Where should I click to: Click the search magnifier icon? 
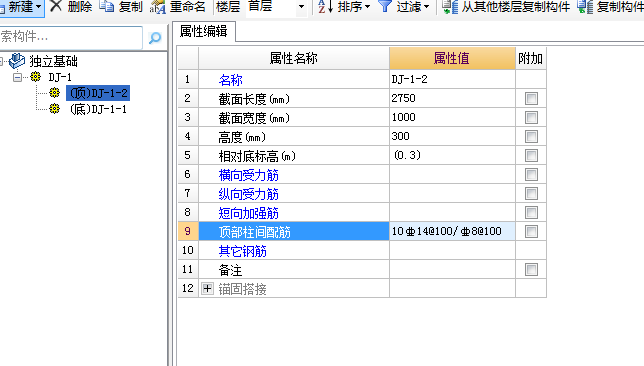[x=155, y=38]
